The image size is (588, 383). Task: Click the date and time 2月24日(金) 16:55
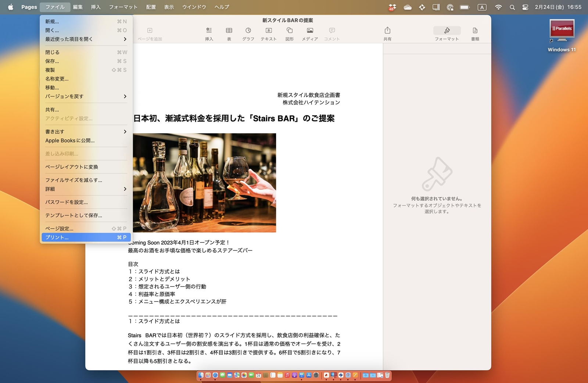pos(558,7)
